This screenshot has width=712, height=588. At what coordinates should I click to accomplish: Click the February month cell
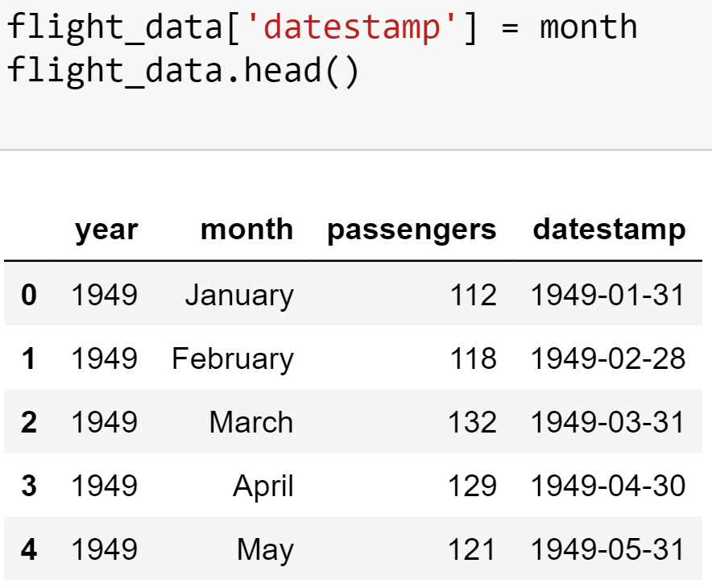tap(233, 359)
